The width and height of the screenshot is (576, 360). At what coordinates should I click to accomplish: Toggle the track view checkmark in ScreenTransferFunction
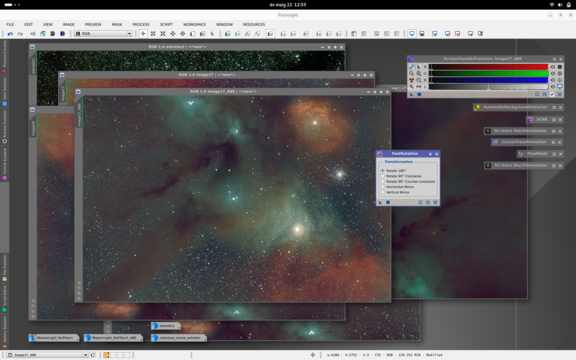click(552, 94)
